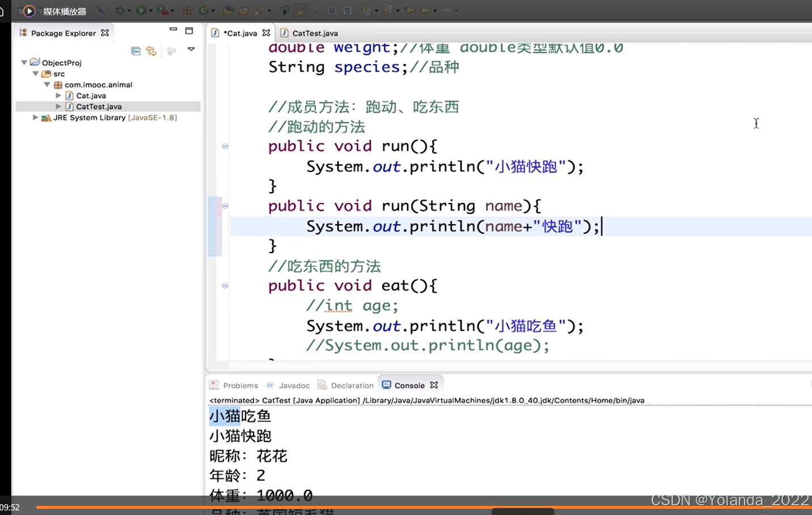Click the Run Last Tool icon with red toolbox
Image resolution: width=812 pixels, height=515 pixels.
coord(163,10)
